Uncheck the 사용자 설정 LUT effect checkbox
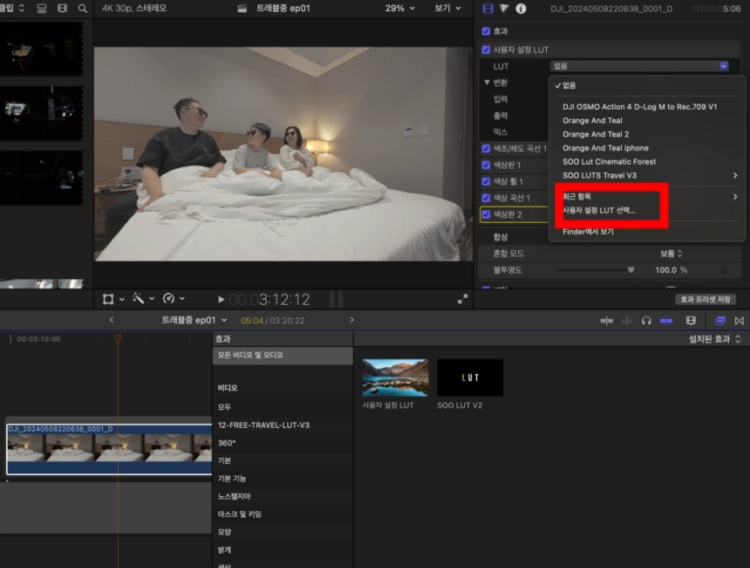750x568 pixels. (x=486, y=49)
